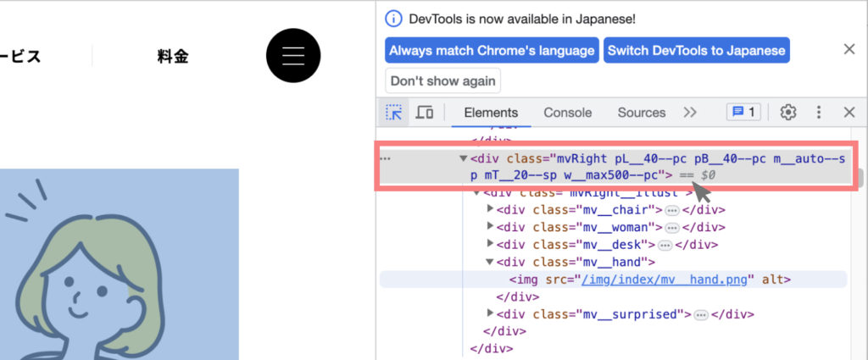Switch to the Console tab
This screenshot has height=360, width=868.
(567, 113)
